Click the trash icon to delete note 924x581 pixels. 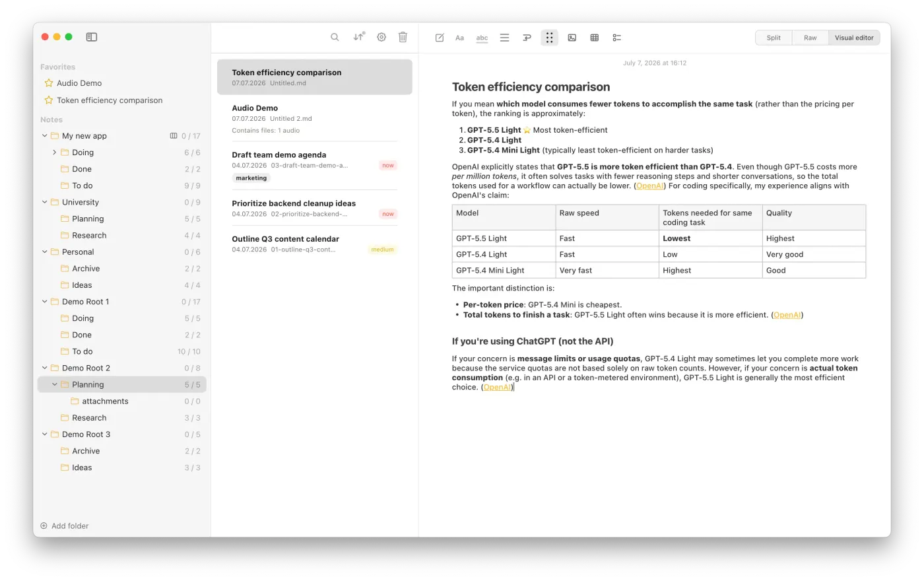[x=403, y=37]
